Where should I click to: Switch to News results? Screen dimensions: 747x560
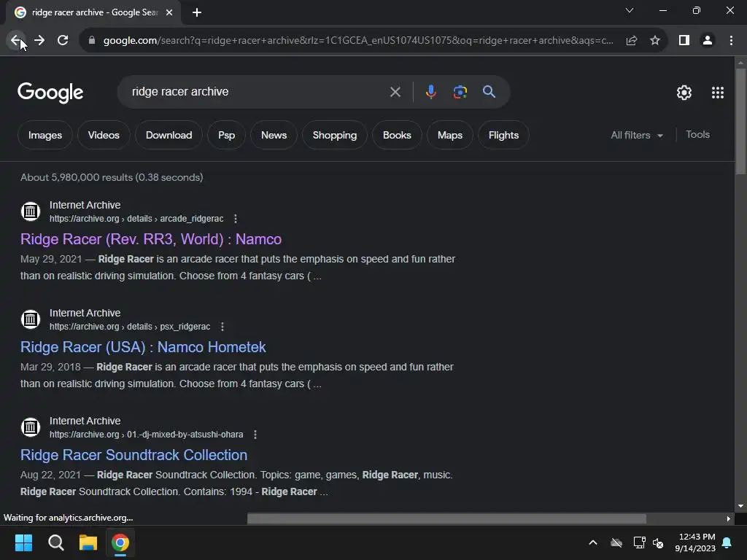pos(274,135)
